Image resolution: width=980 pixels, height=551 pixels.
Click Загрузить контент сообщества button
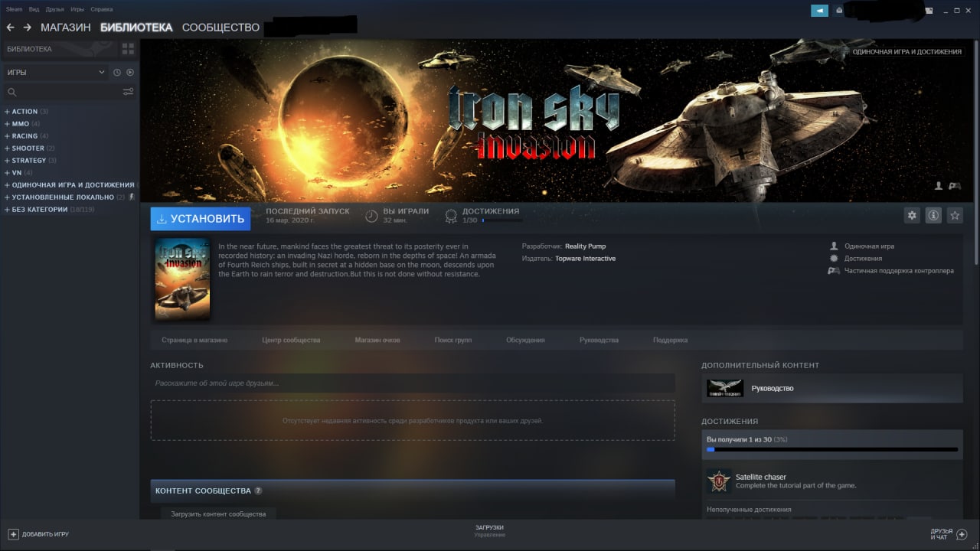[x=218, y=514]
